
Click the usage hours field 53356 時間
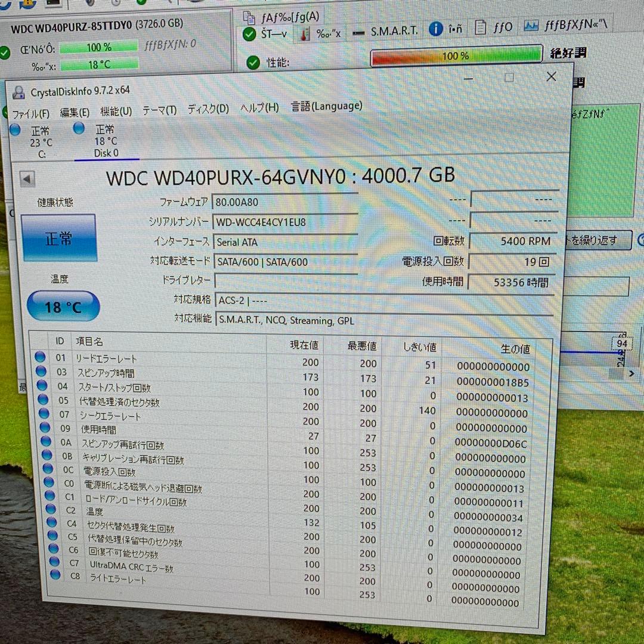[x=512, y=282]
